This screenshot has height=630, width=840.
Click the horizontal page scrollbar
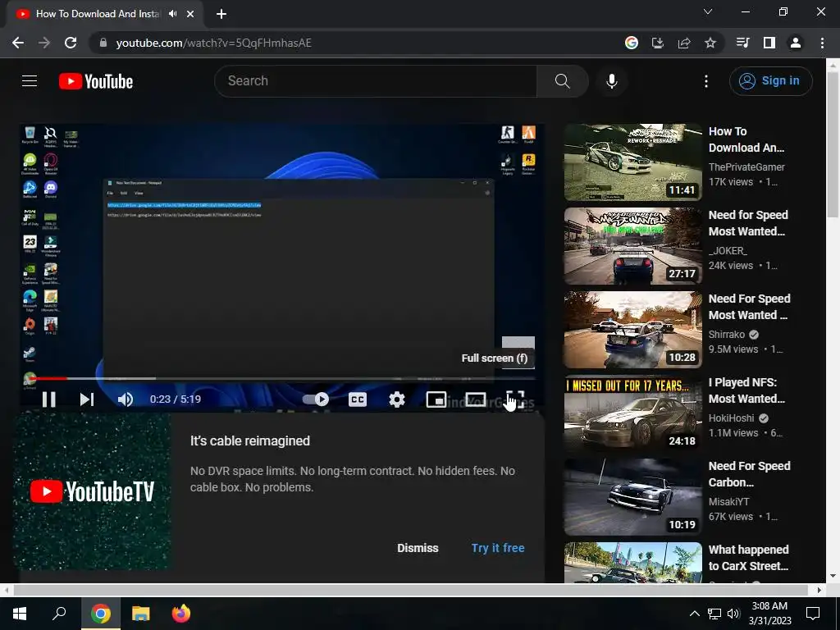410,590
